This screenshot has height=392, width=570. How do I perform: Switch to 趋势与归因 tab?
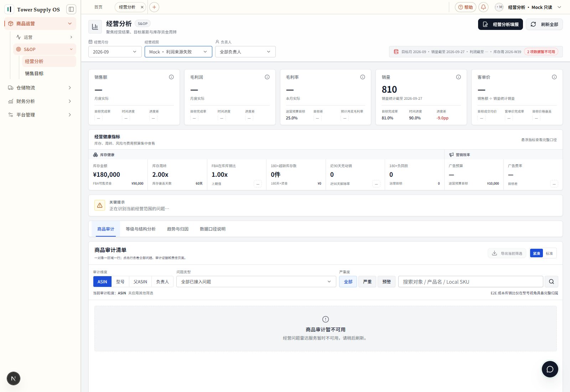click(178, 229)
